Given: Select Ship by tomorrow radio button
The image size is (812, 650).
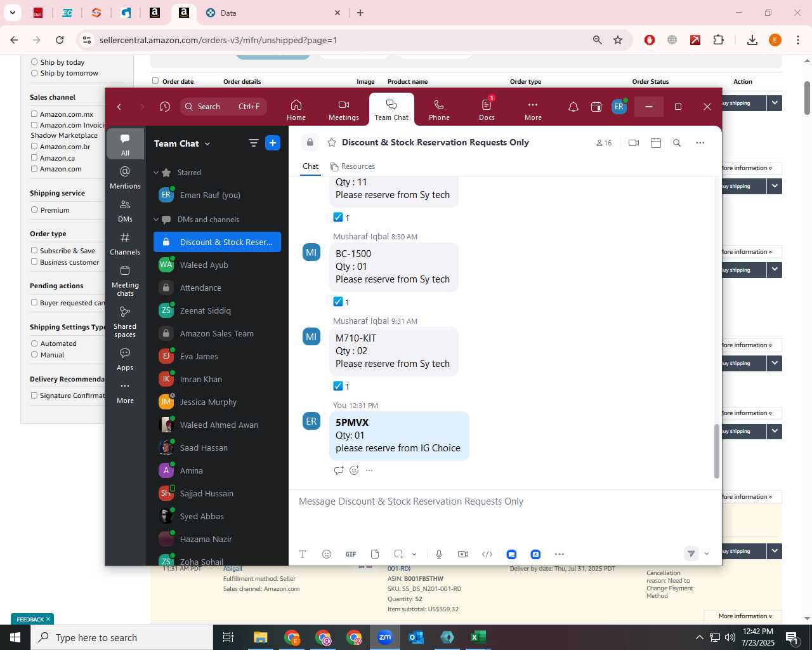Looking at the screenshot, I should pyautogui.click(x=34, y=73).
